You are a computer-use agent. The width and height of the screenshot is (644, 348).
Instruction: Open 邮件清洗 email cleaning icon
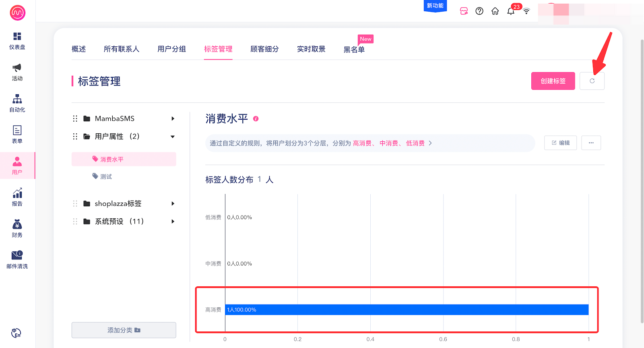pyautogui.click(x=17, y=255)
